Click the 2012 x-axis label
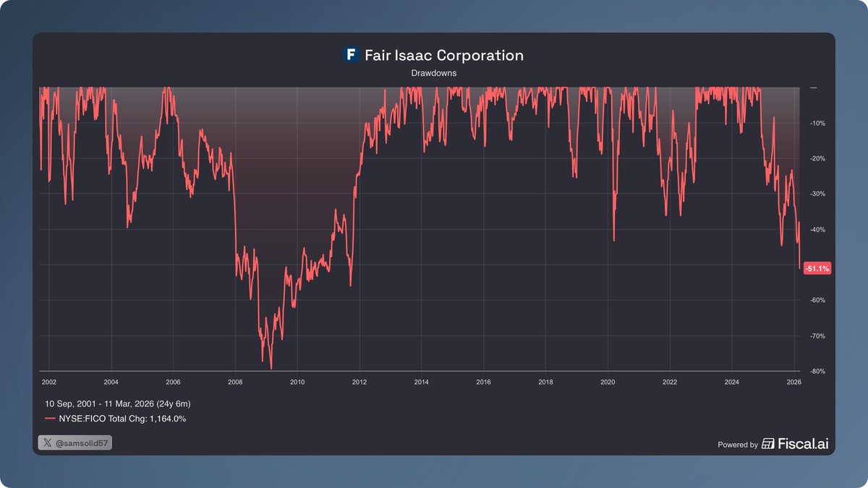Image resolution: width=868 pixels, height=488 pixels. (x=359, y=381)
